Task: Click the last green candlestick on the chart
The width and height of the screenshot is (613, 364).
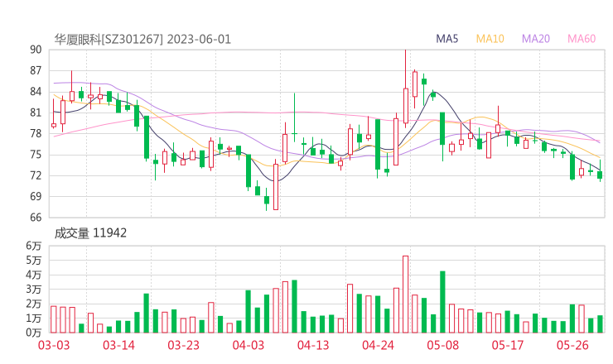Action: pyautogui.click(x=600, y=171)
